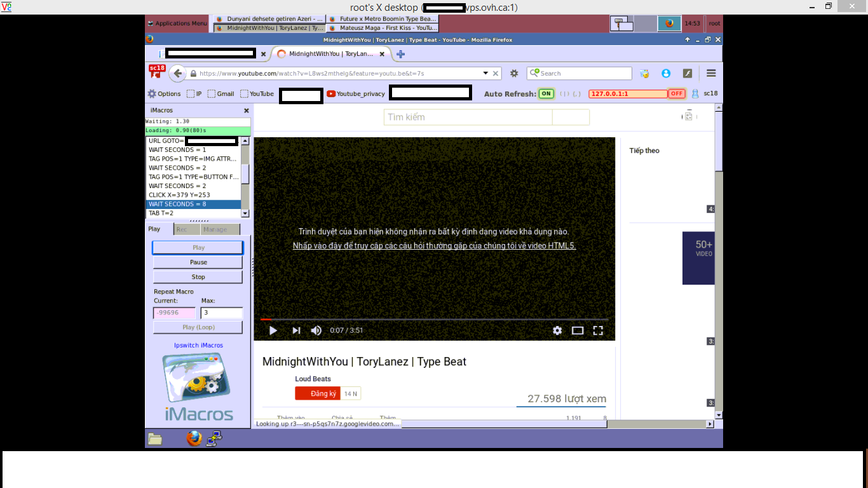The image size is (868, 488).
Task: Click the Firefox icon in top panel workspace
Action: 669,24
